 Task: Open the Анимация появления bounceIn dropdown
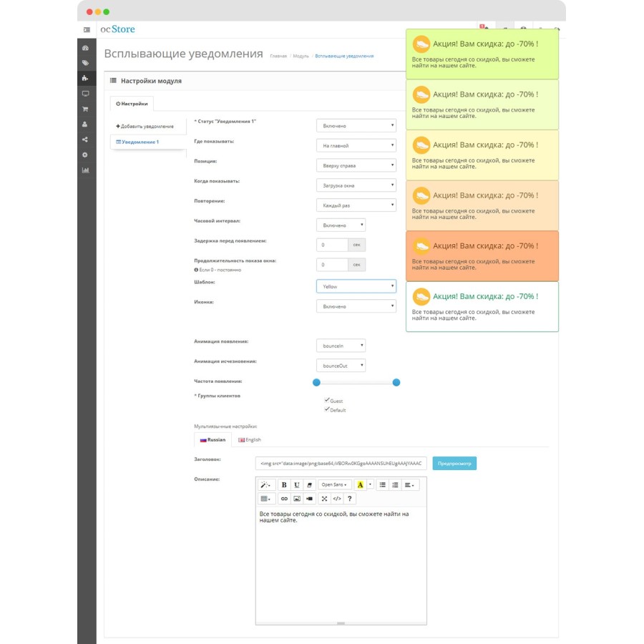pyautogui.click(x=341, y=346)
